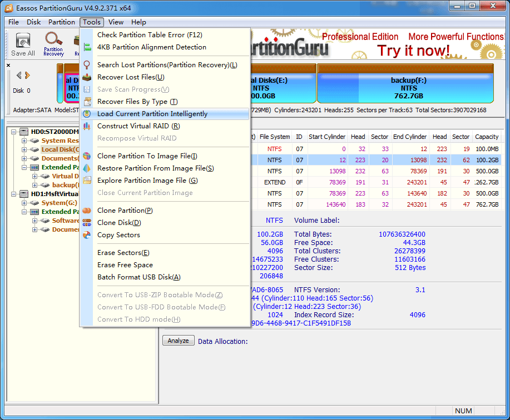Close the open Tools menu
Screen dimensions: 510x420
(x=92, y=22)
